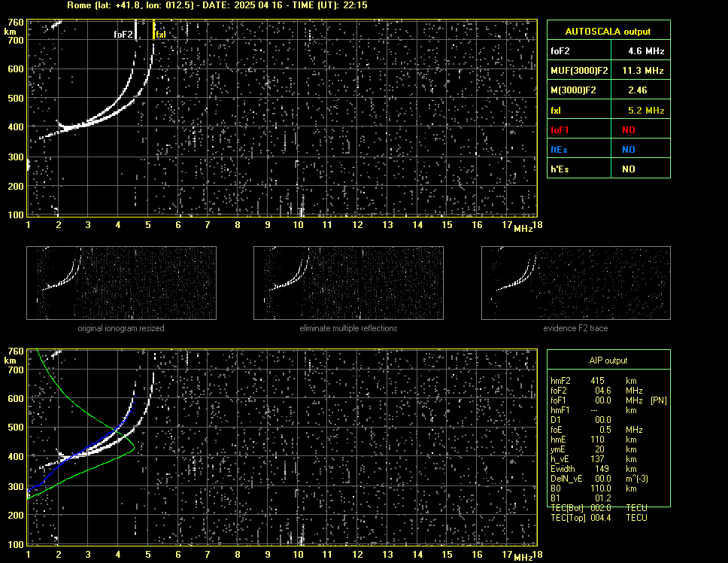The height and width of the screenshot is (563, 728).
Task: Click the yellow fxI marker on top ionogram
Action: coord(160,35)
